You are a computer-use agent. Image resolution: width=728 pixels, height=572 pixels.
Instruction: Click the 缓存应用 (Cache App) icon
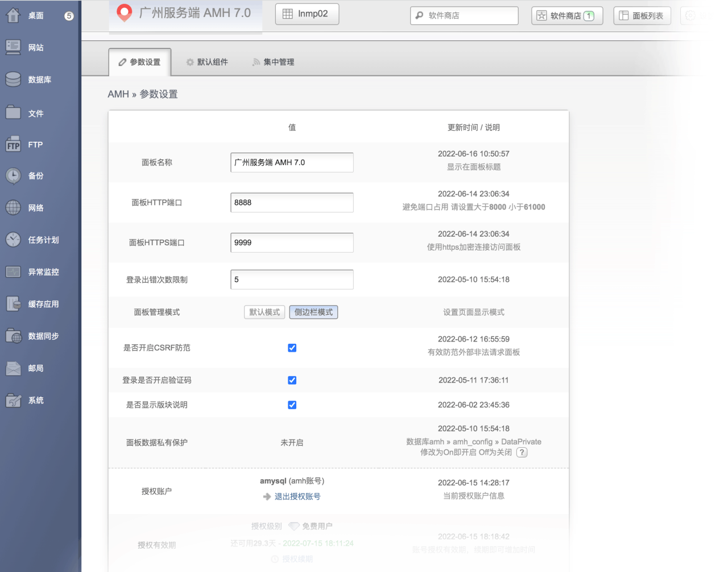(x=13, y=303)
